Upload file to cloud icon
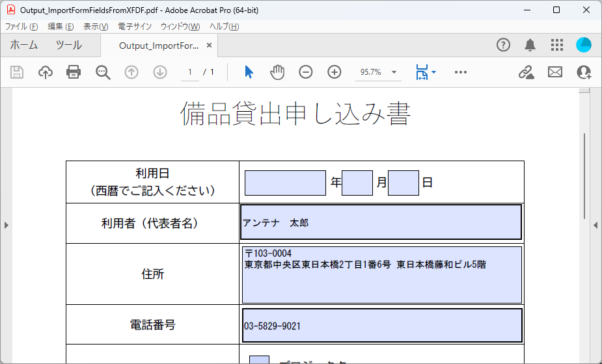The image size is (602, 364). (46, 72)
